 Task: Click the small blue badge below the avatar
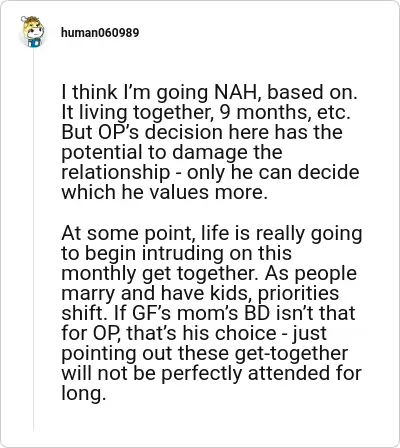point(34,43)
